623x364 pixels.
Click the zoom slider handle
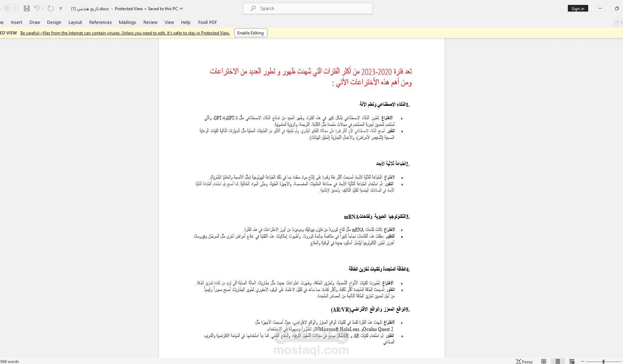(x=603, y=361)
